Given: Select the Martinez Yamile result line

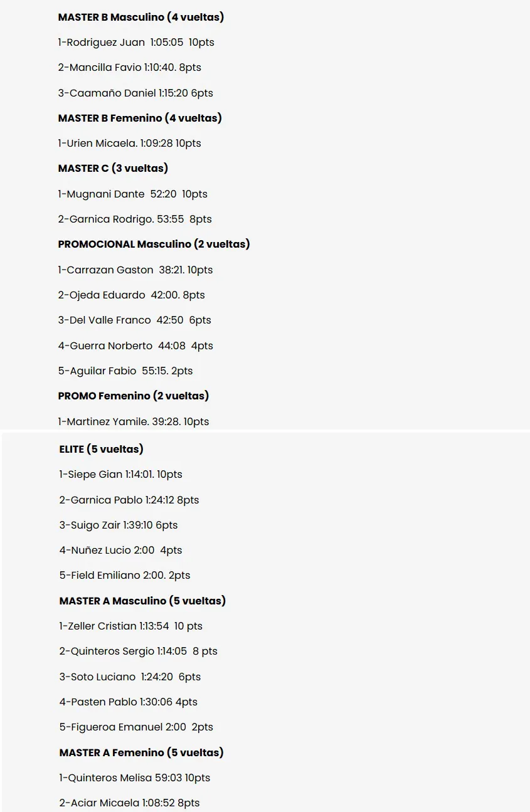Looking at the screenshot, I should 133,422.
